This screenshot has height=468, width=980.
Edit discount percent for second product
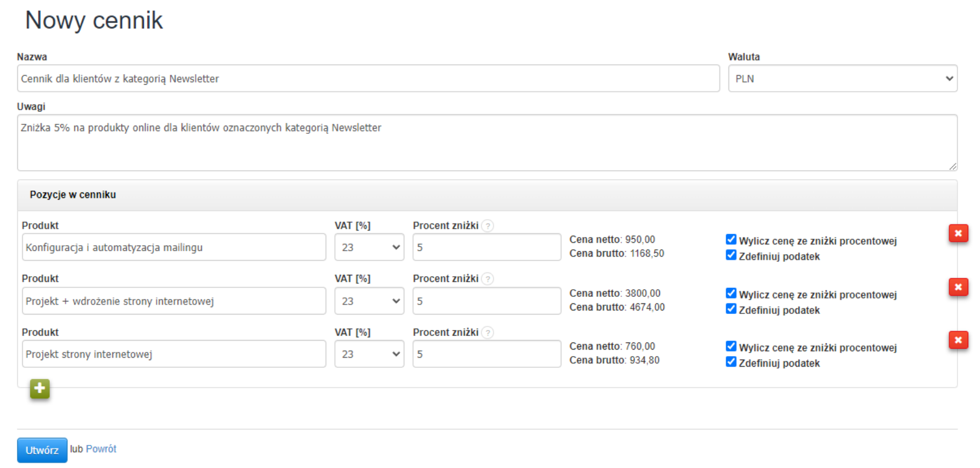click(x=486, y=301)
